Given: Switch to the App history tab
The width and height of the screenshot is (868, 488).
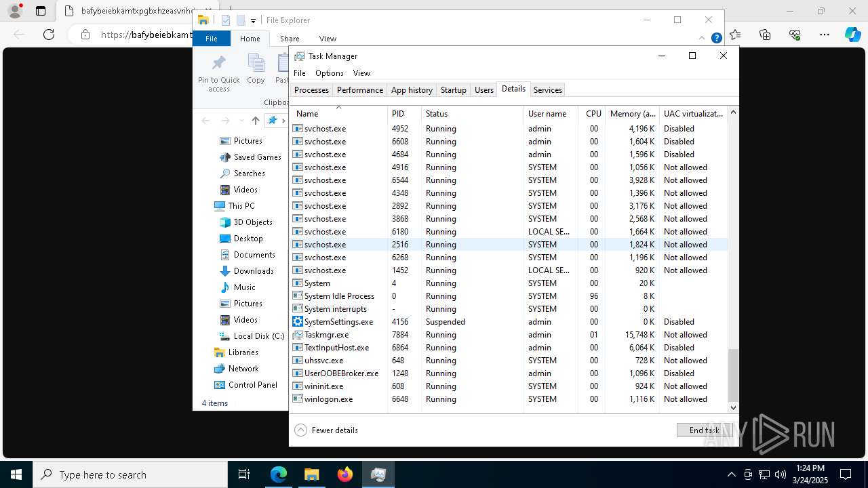Looking at the screenshot, I should pos(412,90).
